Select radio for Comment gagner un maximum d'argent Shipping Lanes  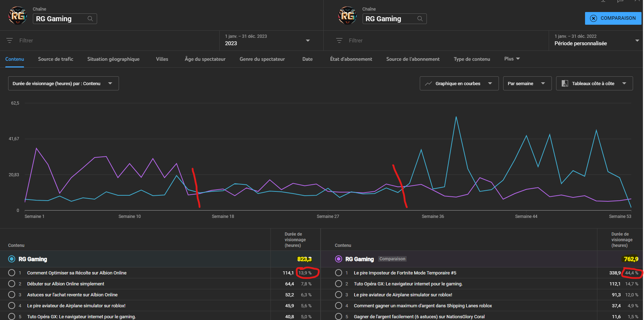(339, 306)
